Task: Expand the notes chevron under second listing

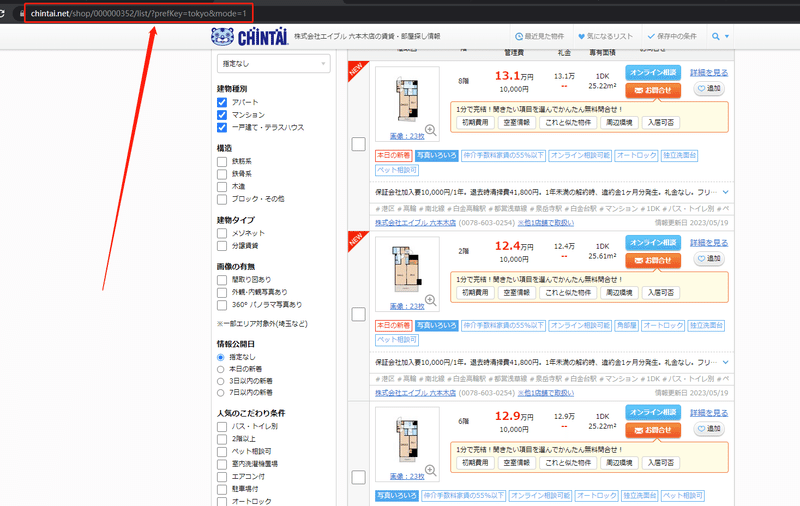Action: [x=726, y=363]
